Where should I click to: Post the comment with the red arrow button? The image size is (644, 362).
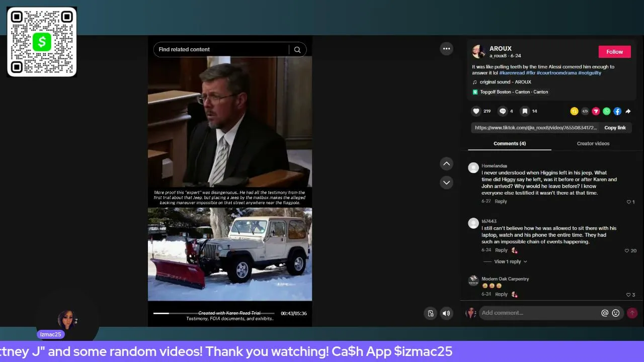click(632, 313)
